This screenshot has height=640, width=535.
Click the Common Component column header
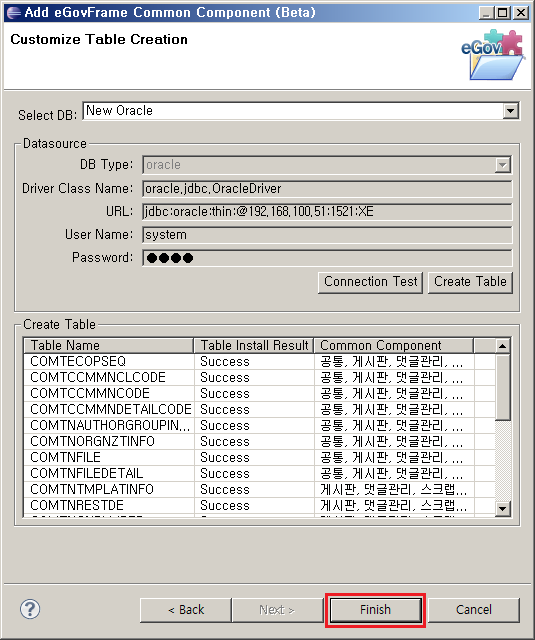pyautogui.click(x=394, y=346)
